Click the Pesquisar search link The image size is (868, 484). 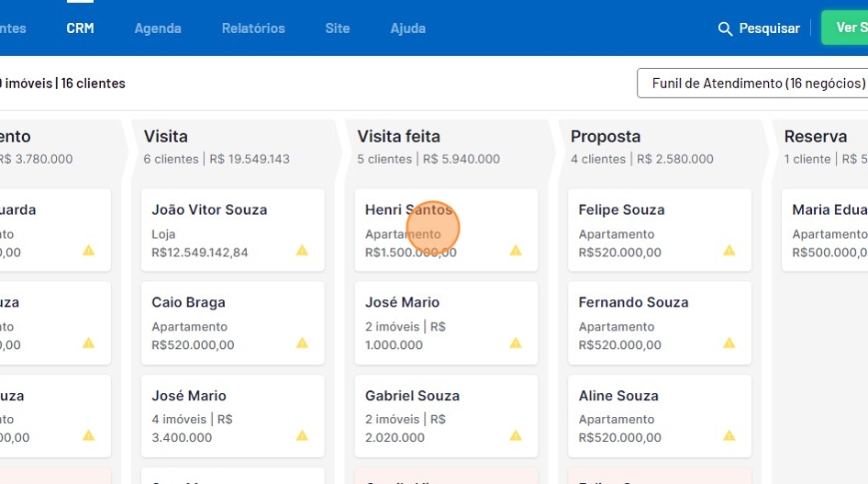(x=769, y=29)
